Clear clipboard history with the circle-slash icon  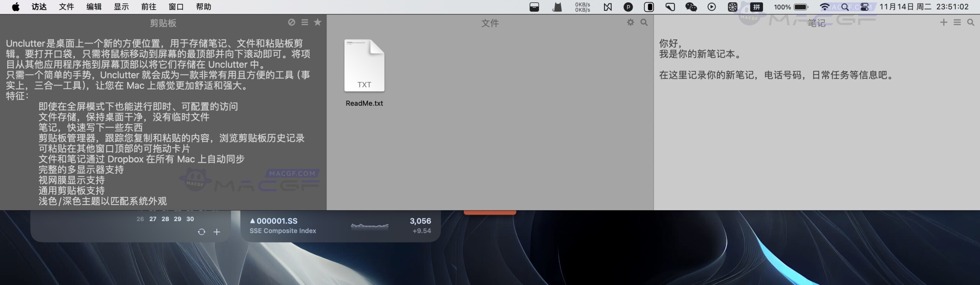[291, 23]
